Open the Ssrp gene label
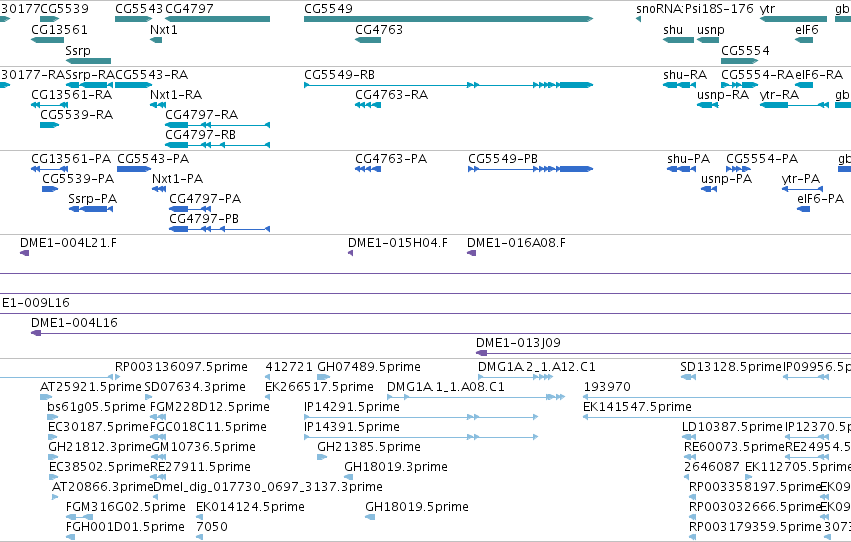This screenshot has height=542, width=851. (78, 51)
